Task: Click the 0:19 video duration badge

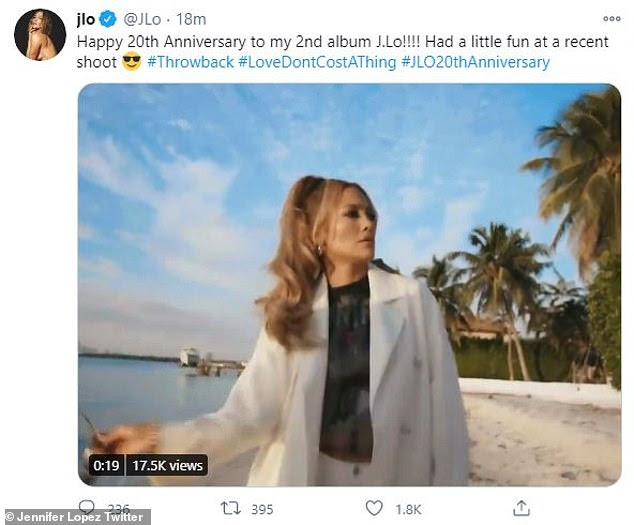Action: tap(107, 465)
